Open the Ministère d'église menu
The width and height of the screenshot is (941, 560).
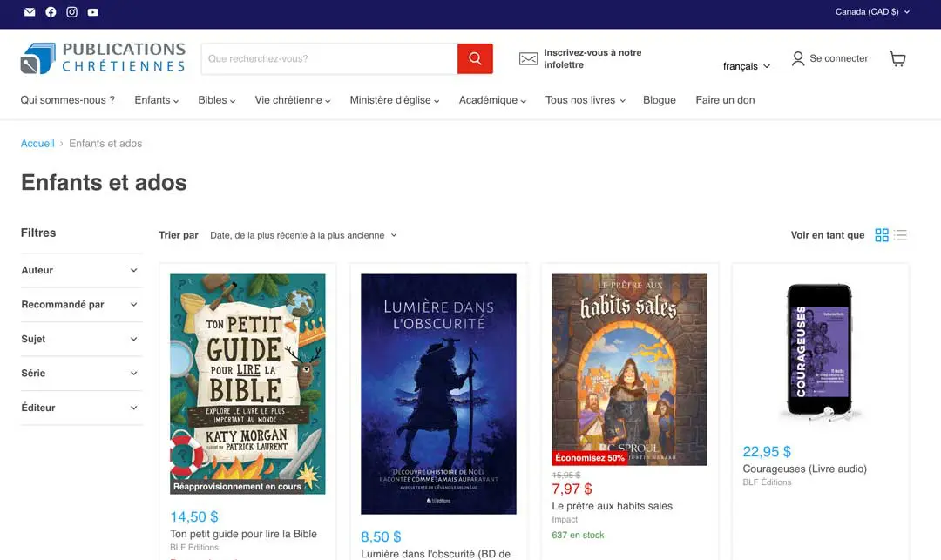click(395, 100)
